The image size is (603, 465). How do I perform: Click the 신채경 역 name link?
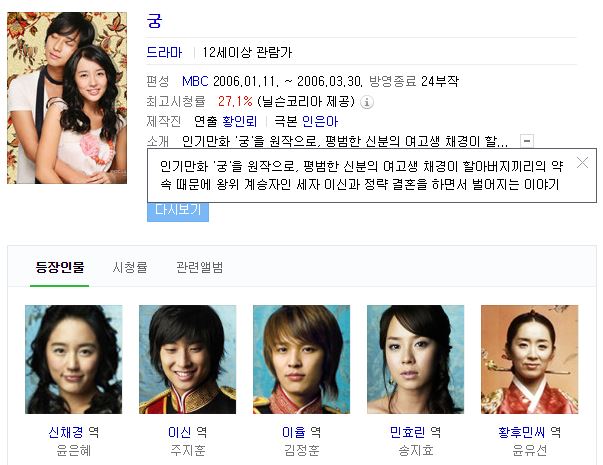pyautogui.click(x=73, y=432)
